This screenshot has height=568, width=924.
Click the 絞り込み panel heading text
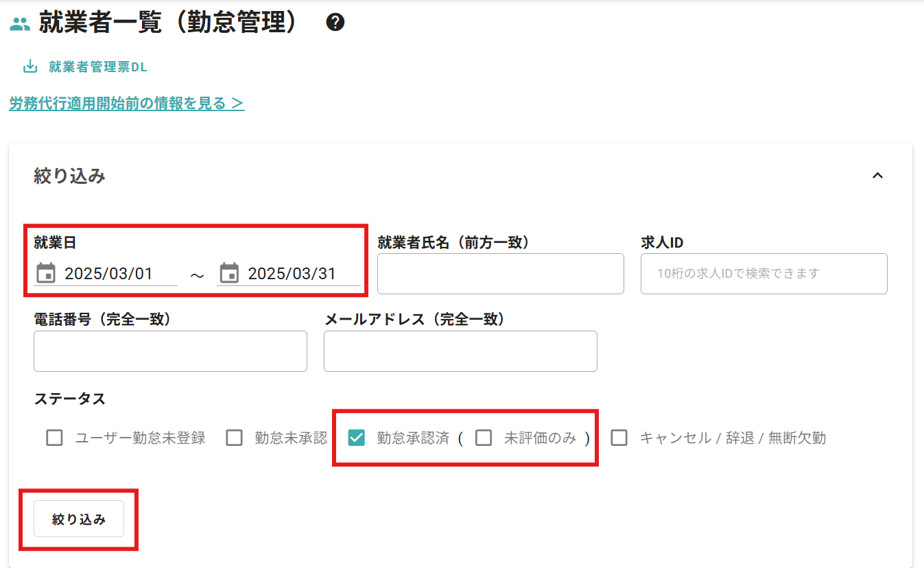coord(69,176)
